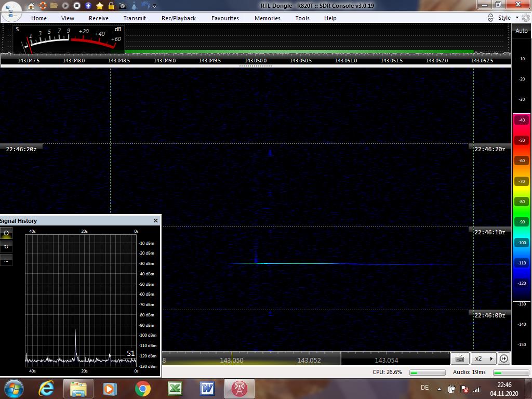Show hidden system tray icons arrow
Viewport: 532px width, 399px height.
click(439, 389)
